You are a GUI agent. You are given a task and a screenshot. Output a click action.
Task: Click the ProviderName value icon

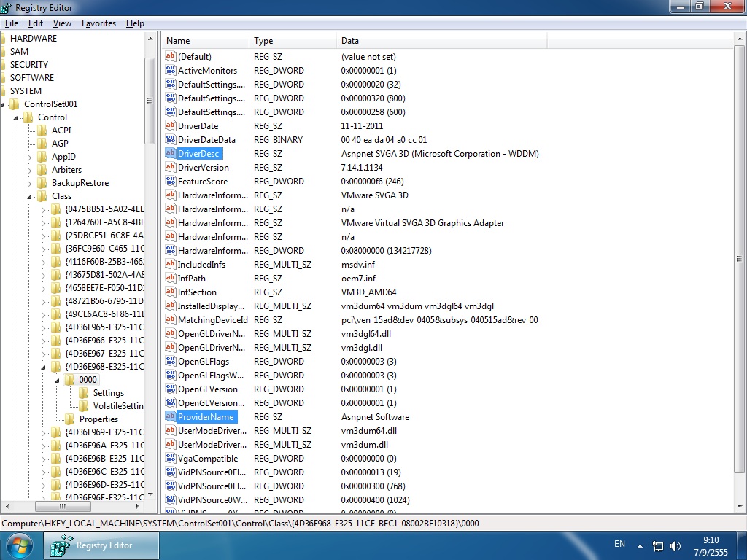[x=170, y=416]
